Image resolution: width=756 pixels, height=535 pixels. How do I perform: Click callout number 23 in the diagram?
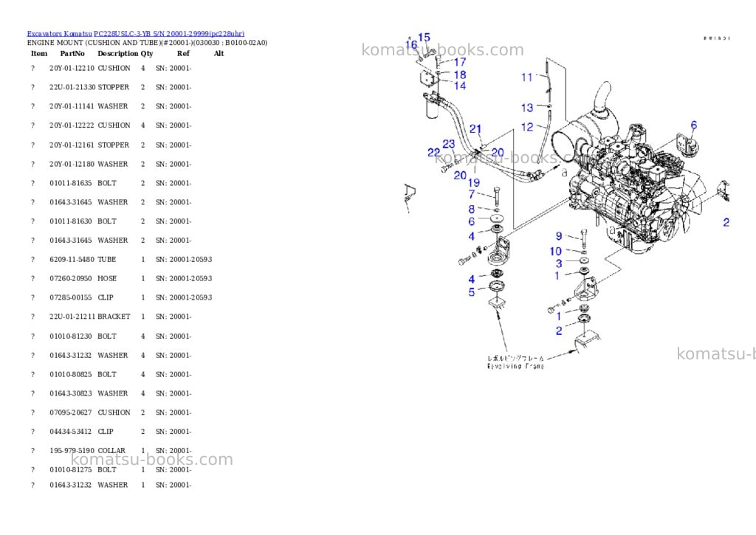pyautogui.click(x=448, y=144)
